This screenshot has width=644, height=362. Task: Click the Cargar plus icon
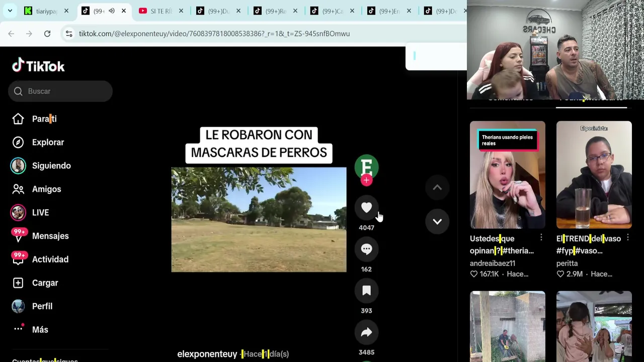pyautogui.click(x=18, y=283)
